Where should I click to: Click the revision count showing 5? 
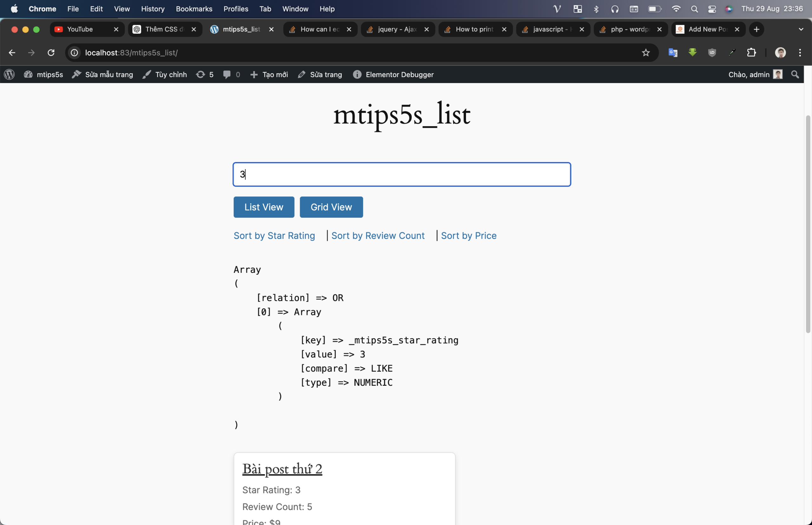206,75
